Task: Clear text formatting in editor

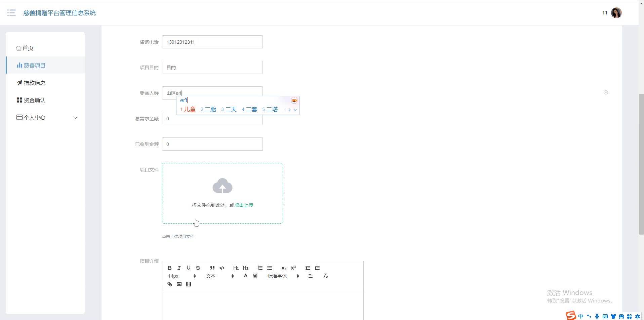Action: (325, 276)
